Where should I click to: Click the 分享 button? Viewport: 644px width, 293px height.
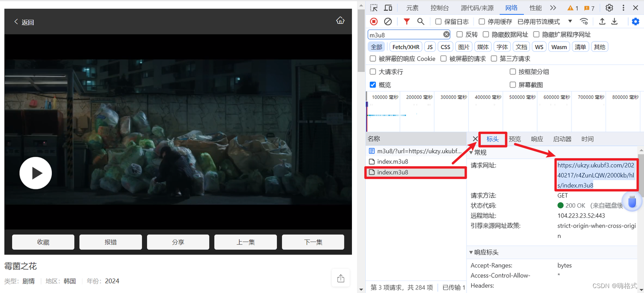178,242
